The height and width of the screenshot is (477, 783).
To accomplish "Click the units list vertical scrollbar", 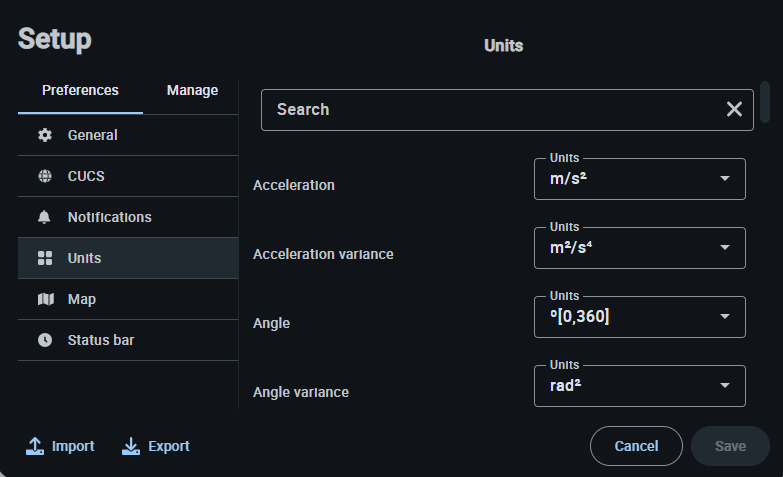I will pos(765,101).
